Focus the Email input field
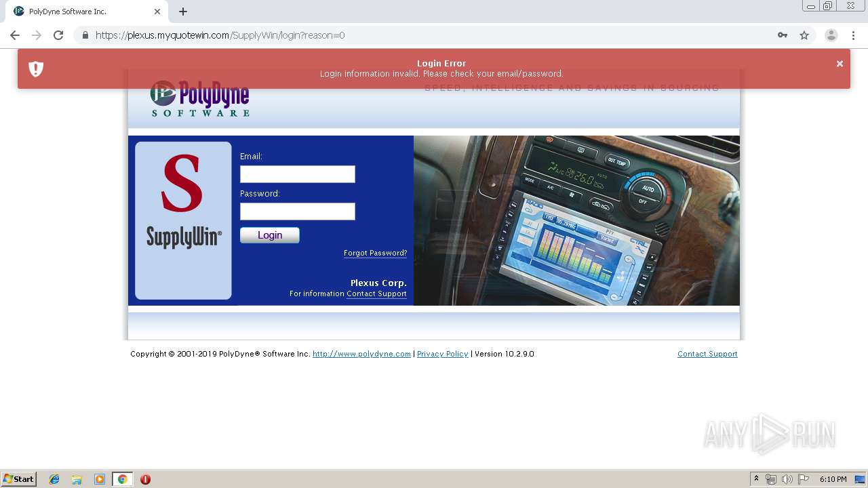 (298, 174)
